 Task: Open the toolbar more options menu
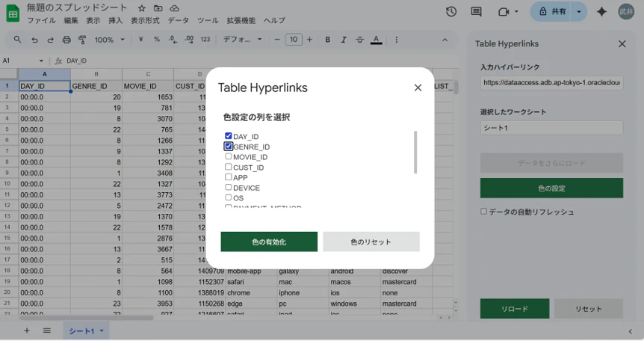tap(397, 40)
